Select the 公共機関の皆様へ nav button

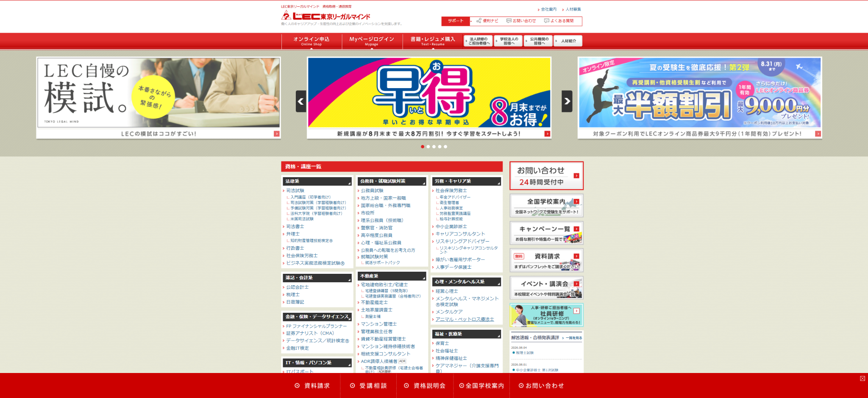click(x=538, y=41)
